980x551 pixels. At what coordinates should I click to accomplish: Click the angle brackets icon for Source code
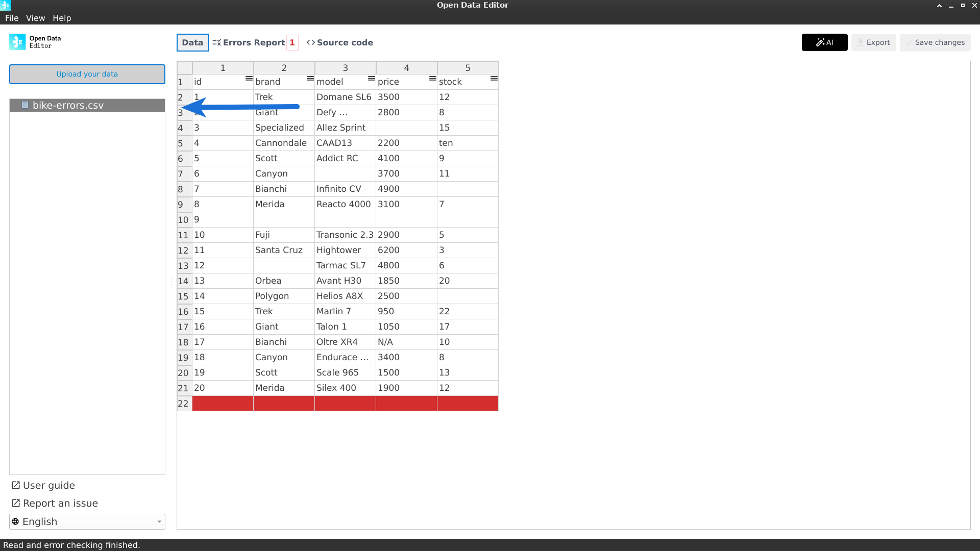tap(311, 42)
